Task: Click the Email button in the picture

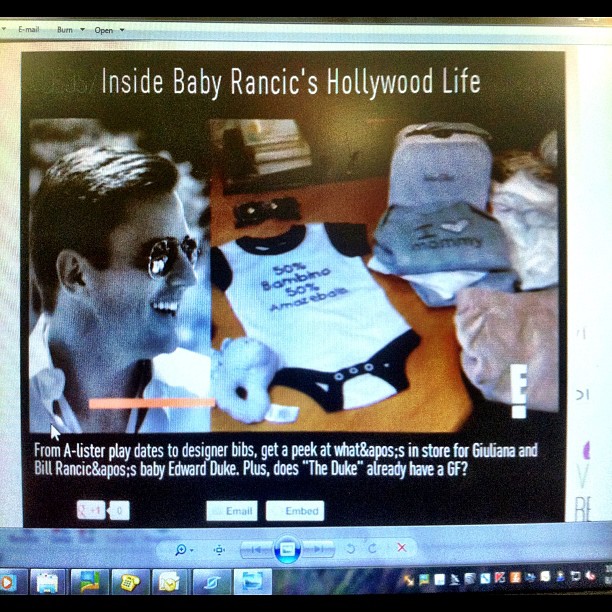Action: tap(232, 511)
